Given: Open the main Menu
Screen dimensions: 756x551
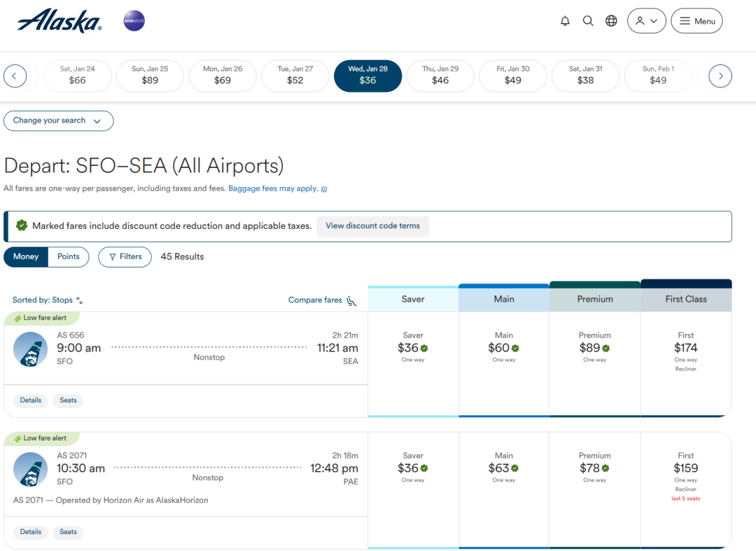Looking at the screenshot, I should tap(696, 21).
